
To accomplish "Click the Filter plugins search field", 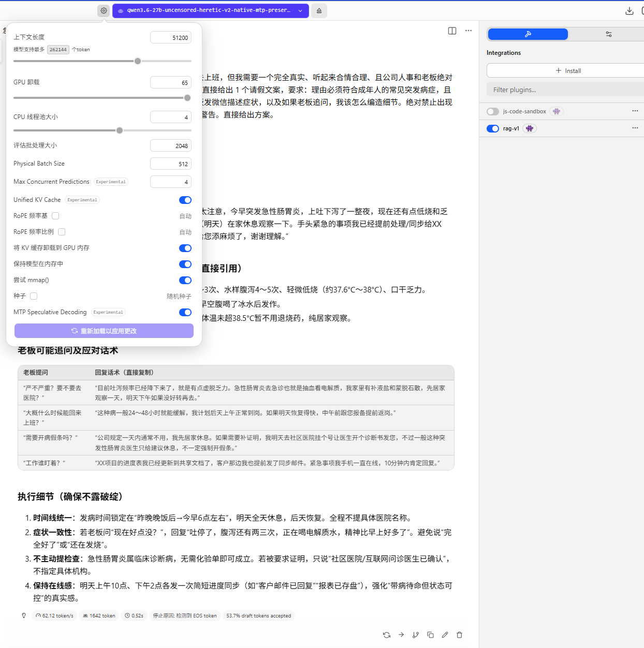I will click(x=565, y=90).
